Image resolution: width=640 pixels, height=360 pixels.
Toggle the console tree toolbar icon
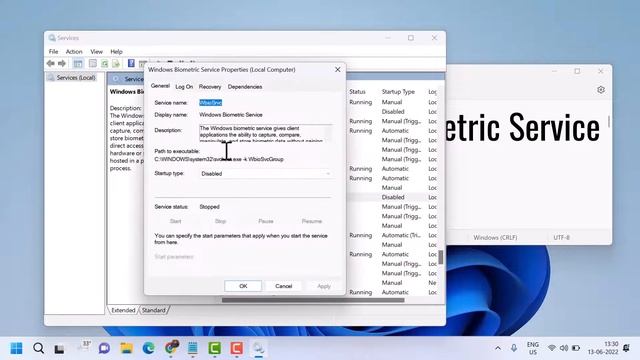[78, 63]
